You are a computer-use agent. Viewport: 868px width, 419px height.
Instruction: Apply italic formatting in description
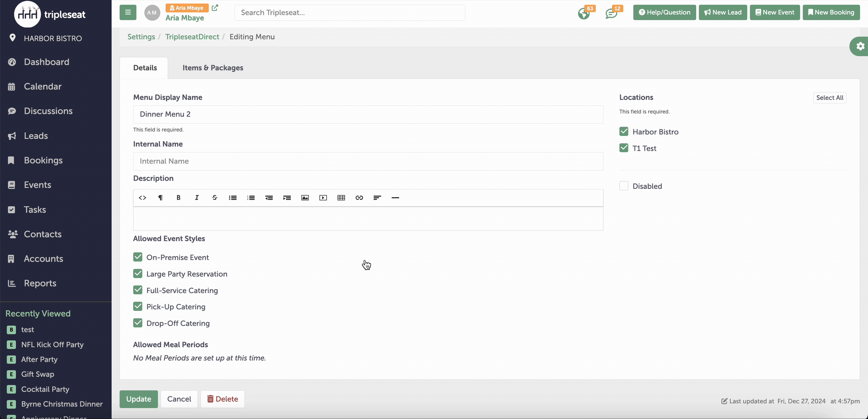tap(197, 198)
